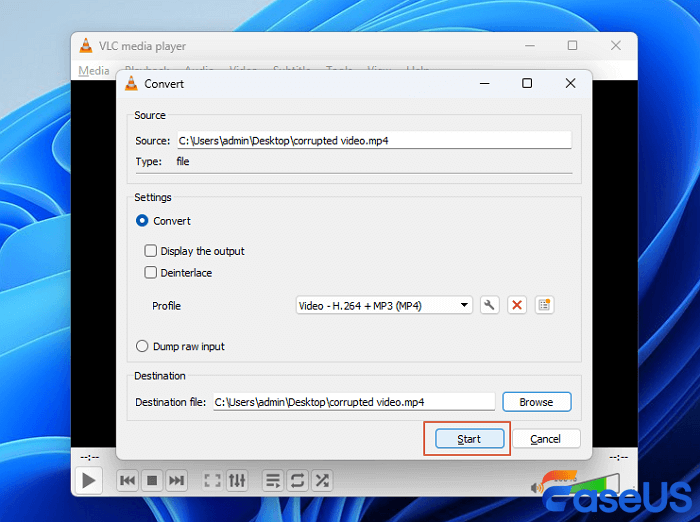Skip to next media track

176,480
